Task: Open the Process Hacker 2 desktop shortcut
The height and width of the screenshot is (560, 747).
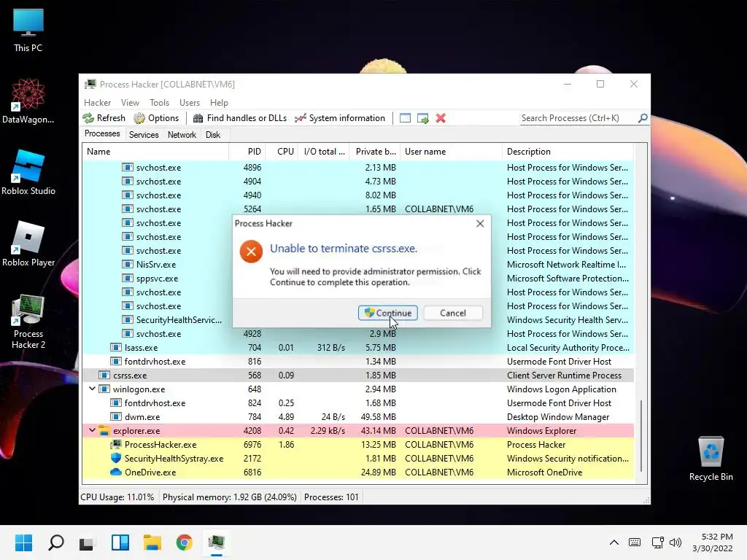Action: tap(28, 321)
